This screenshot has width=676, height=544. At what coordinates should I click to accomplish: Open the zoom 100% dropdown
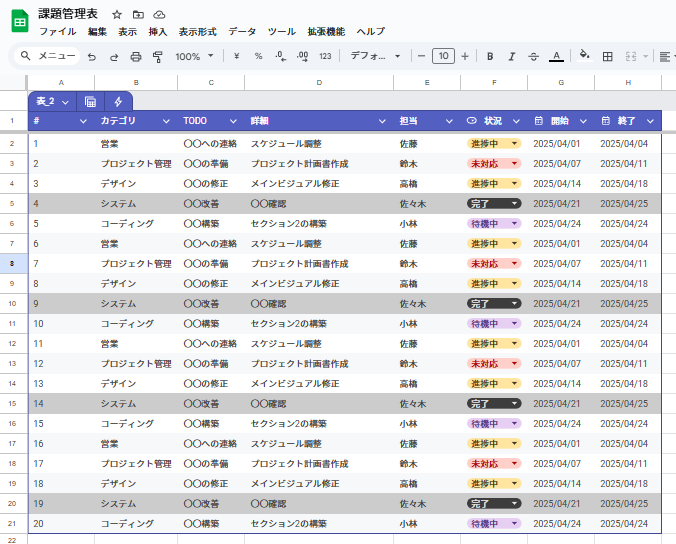tap(194, 56)
